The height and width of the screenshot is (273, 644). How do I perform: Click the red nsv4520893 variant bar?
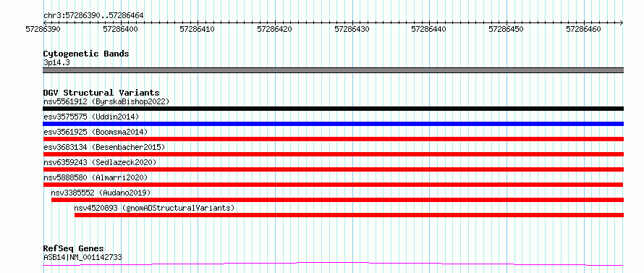349,215
